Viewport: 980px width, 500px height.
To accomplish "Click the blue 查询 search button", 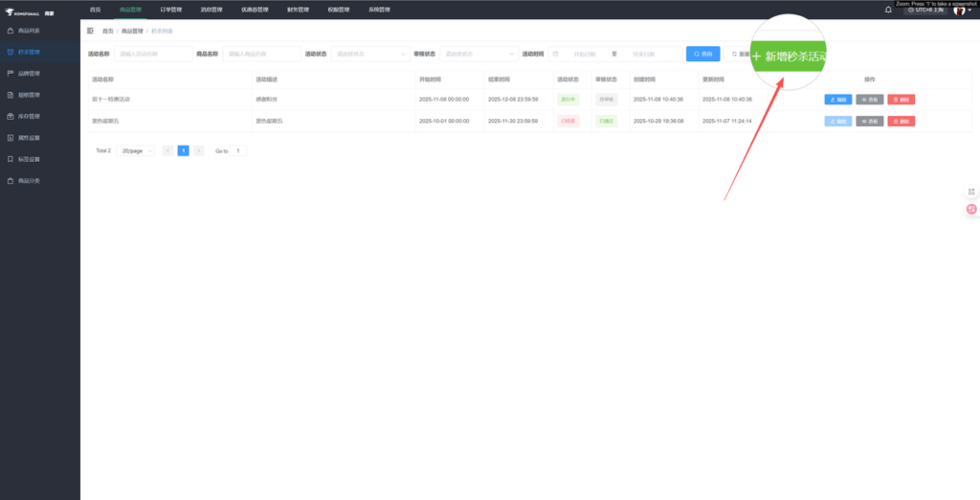I will pos(702,54).
